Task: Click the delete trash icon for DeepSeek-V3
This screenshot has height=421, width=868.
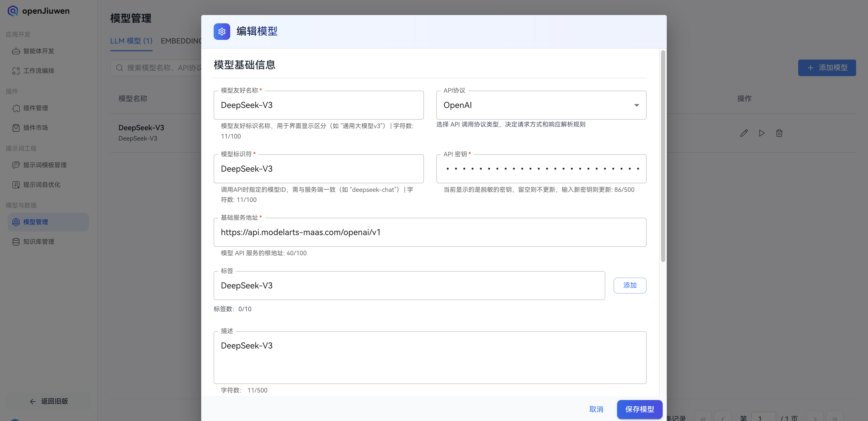Action: click(779, 133)
